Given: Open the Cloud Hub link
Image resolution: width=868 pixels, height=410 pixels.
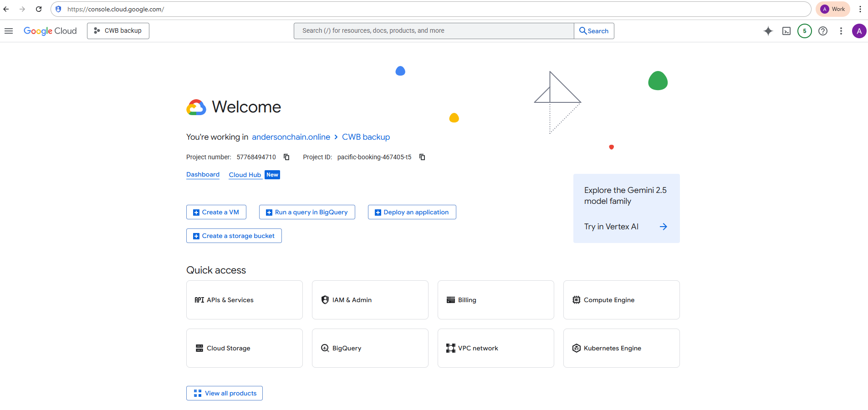Looking at the screenshot, I should (245, 175).
